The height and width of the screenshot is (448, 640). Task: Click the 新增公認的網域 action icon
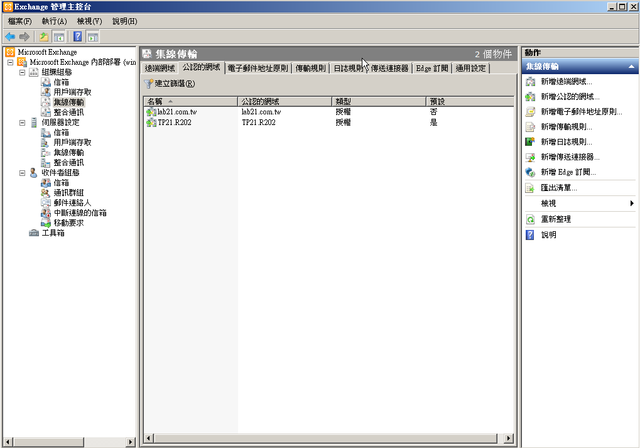(x=530, y=97)
